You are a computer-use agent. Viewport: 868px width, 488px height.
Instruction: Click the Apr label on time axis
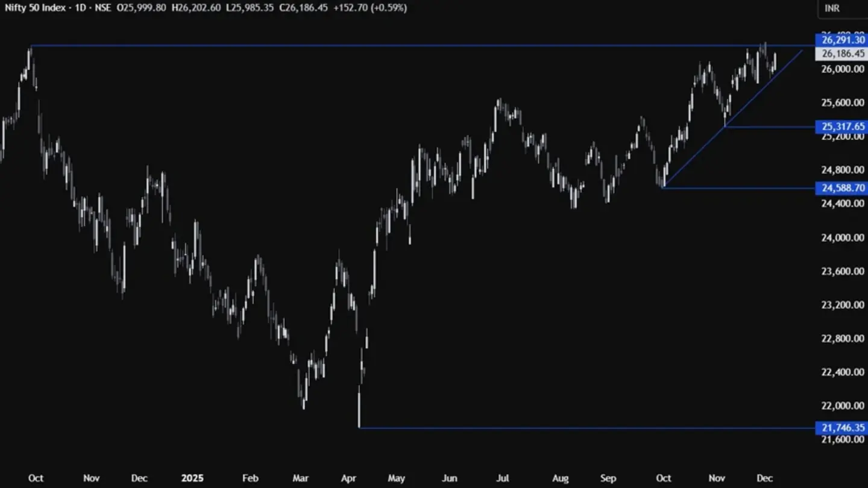349,478
